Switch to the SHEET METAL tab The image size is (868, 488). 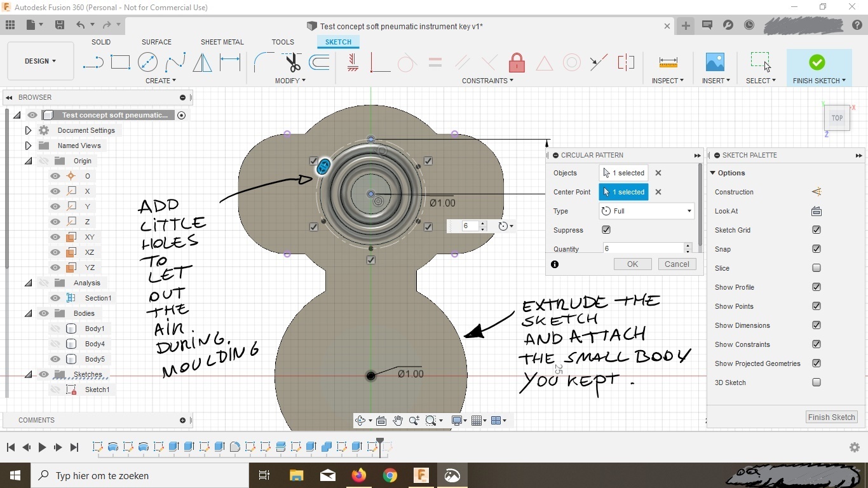(x=222, y=42)
